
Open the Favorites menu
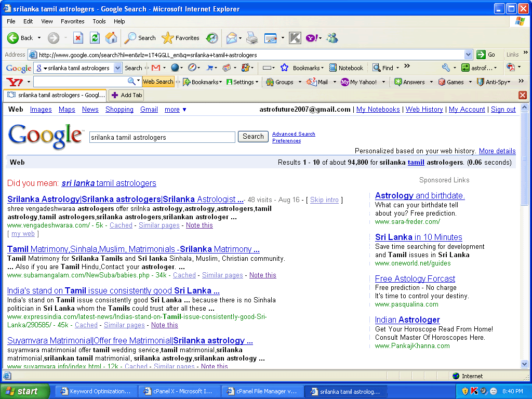[x=73, y=21]
